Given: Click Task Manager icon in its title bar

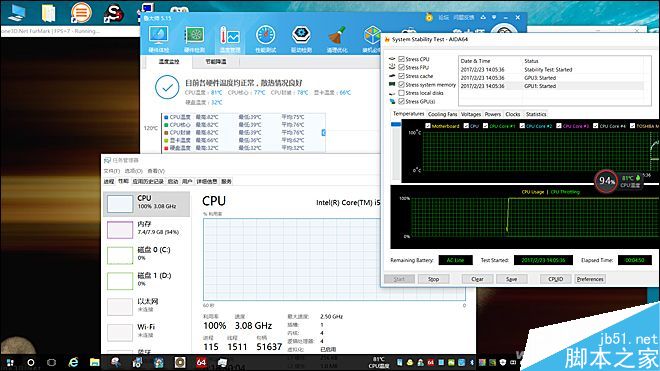Looking at the screenshot, I should click(107, 160).
